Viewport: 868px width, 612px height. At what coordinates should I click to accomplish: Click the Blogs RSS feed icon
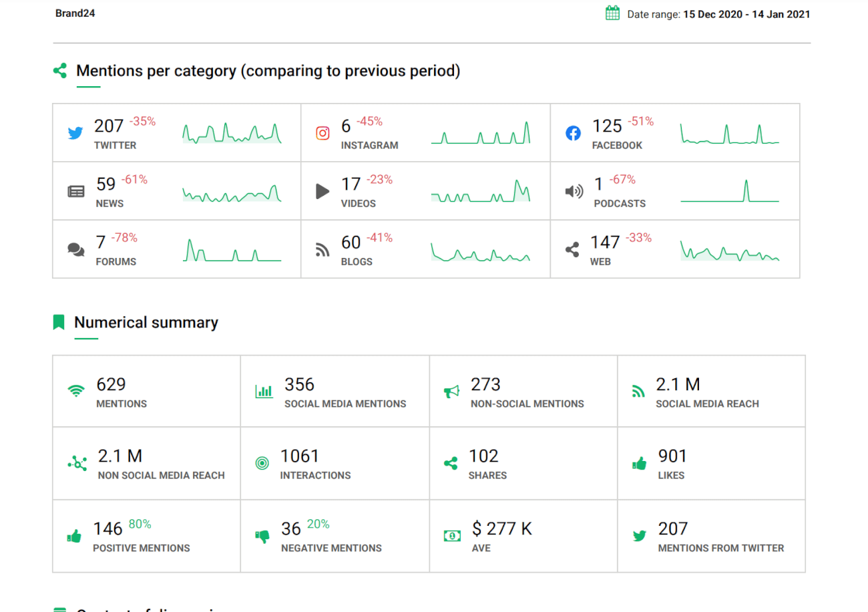click(x=322, y=250)
